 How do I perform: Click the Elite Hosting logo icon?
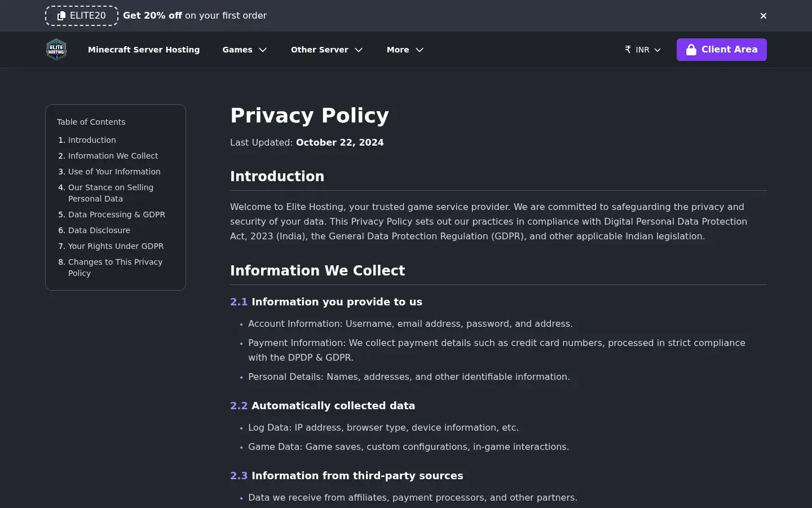pos(56,50)
